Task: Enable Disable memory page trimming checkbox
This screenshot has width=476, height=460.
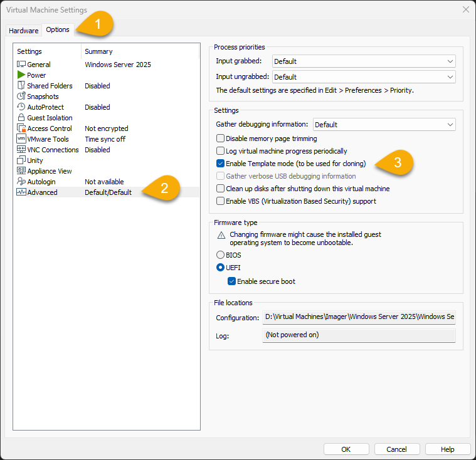Action: [x=220, y=139]
